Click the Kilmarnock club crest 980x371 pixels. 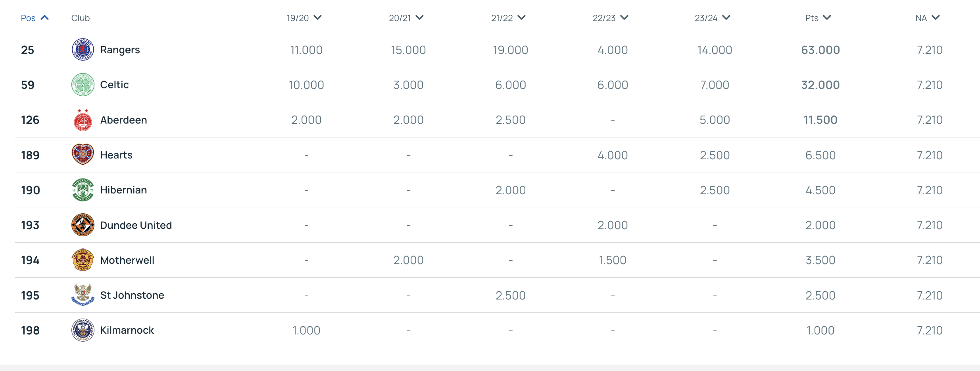(83, 330)
